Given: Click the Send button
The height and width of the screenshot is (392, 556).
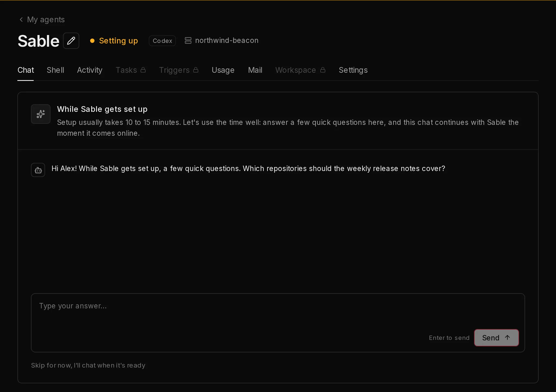Looking at the screenshot, I should click(496, 338).
